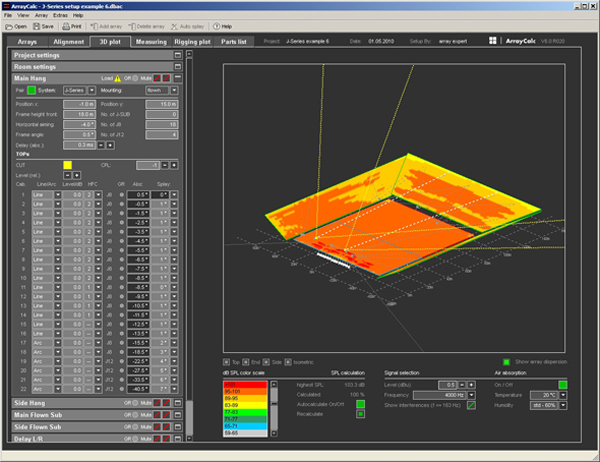This screenshot has height=462, width=600.
Task: Click the Help icon in toolbar
Action: 215,26
